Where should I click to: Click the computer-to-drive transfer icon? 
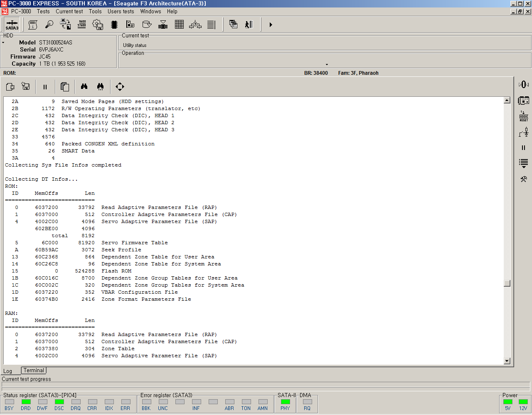[65, 25]
